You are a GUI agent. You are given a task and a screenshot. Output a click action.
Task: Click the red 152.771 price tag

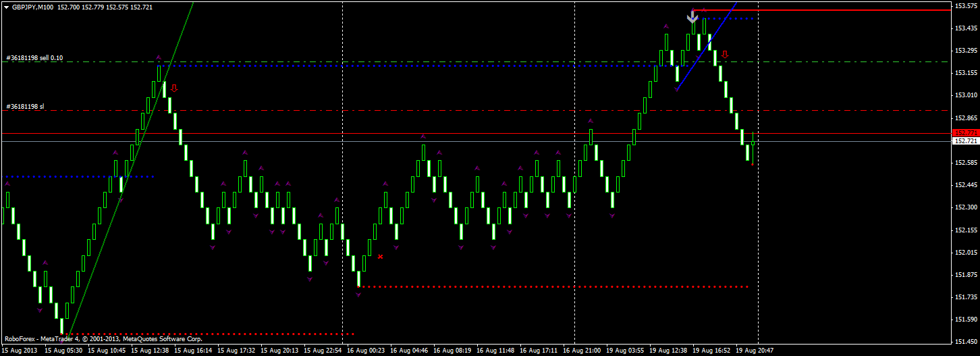(x=964, y=132)
